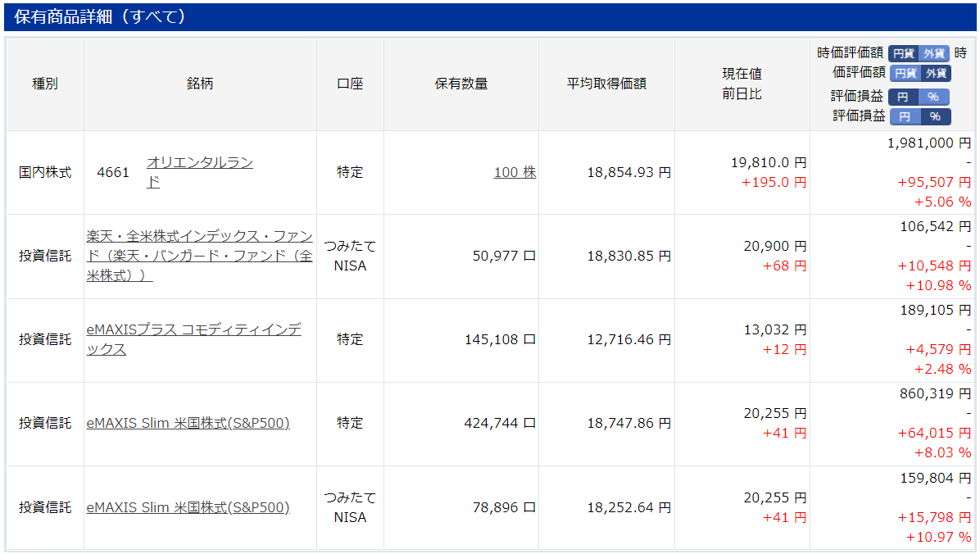Click the 現在値 前日比 column header
The width and height of the screenshot is (980, 554).
tap(742, 84)
